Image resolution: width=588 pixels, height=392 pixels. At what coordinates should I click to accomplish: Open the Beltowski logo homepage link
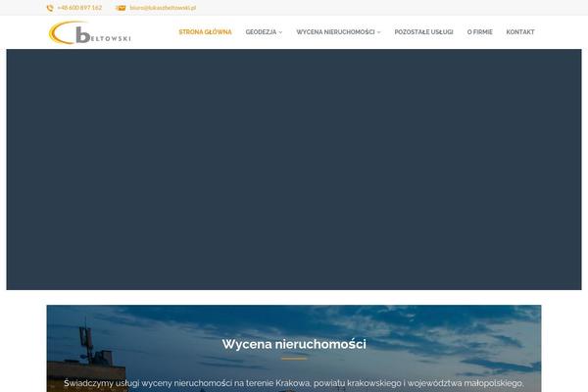tap(89, 32)
